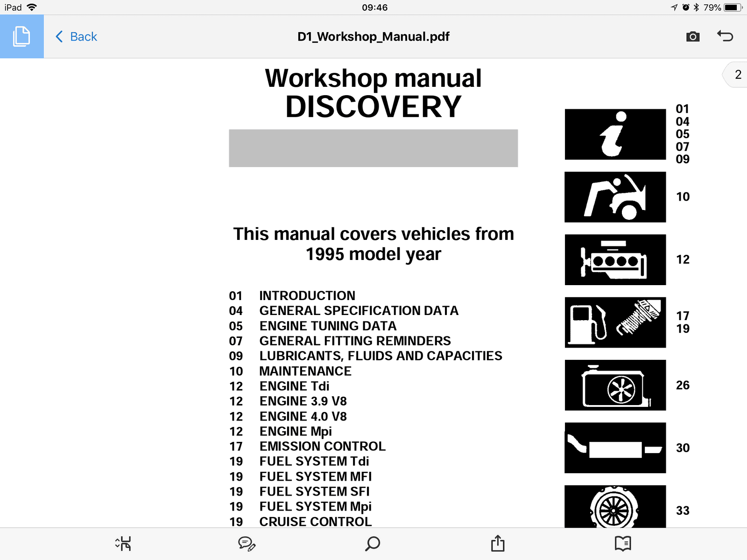Tap the 09:46 clock in status bar
The image size is (747, 560).
pos(374,7)
